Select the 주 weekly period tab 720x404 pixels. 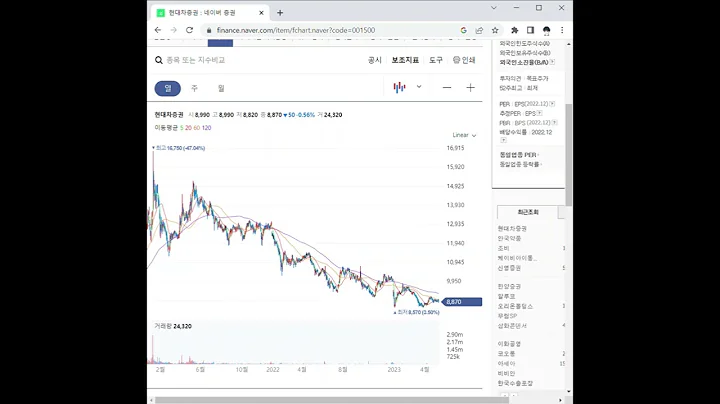tap(194, 88)
